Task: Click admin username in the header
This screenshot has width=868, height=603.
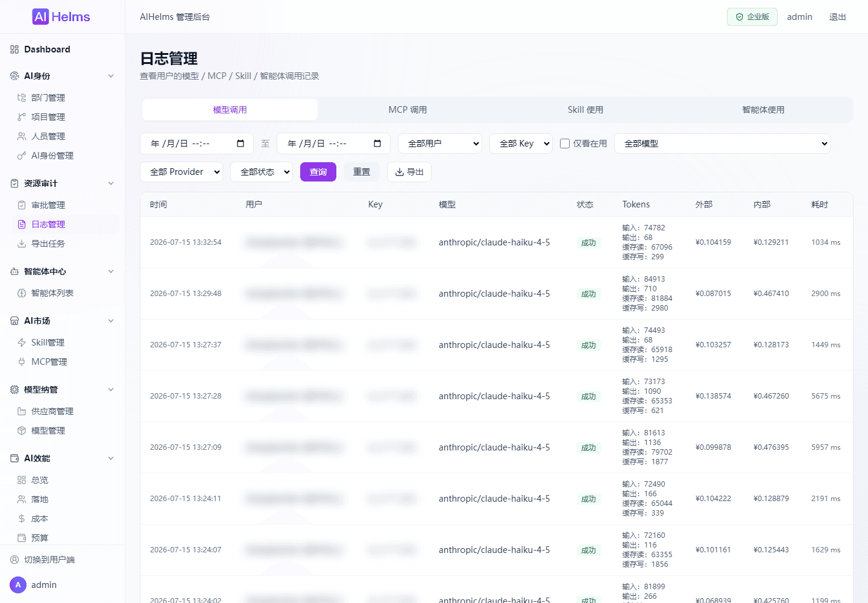Action: pos(800,17)
